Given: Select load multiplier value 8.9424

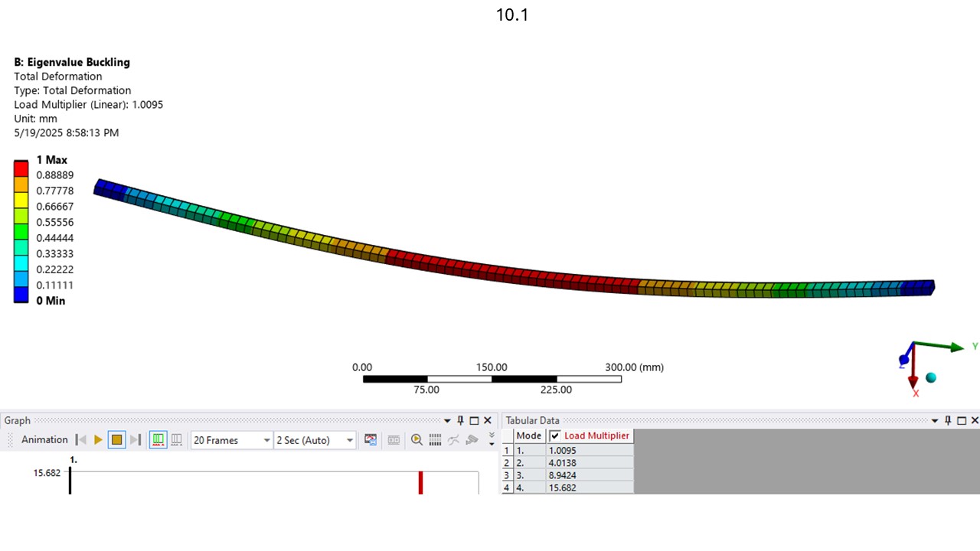Looking at the screenshot, I should coord(590,475).
